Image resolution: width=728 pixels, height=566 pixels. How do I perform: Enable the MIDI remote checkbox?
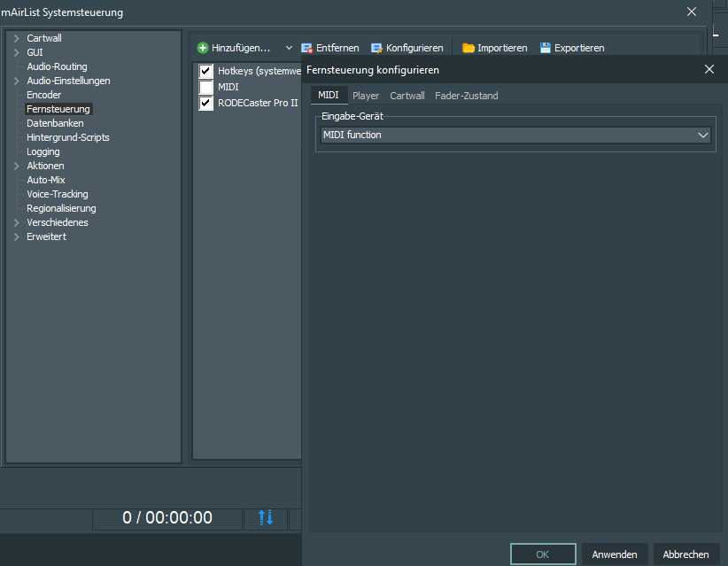[x=206, y=87]
